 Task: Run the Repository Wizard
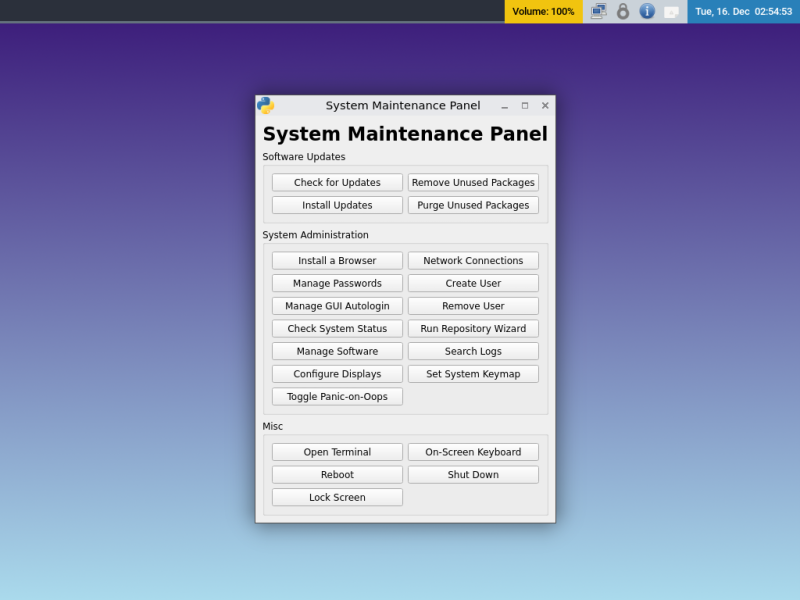[473, 328]
